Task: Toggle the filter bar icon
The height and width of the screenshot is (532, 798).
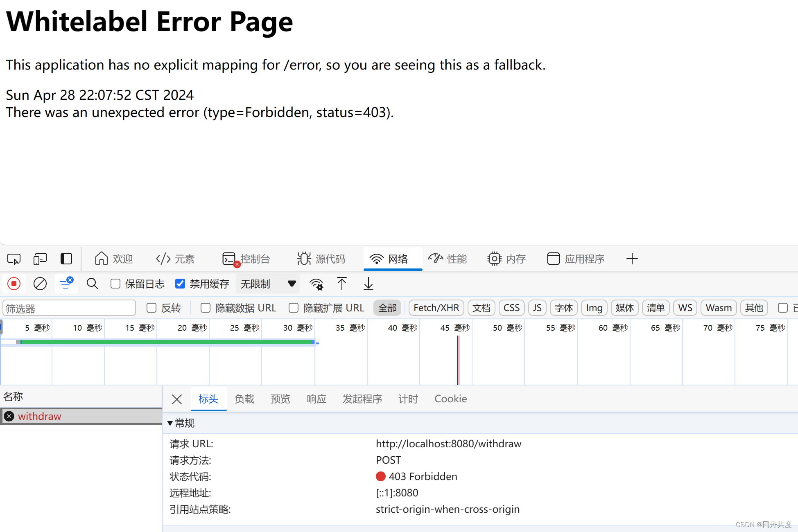Action: click(x=66, y=284)
